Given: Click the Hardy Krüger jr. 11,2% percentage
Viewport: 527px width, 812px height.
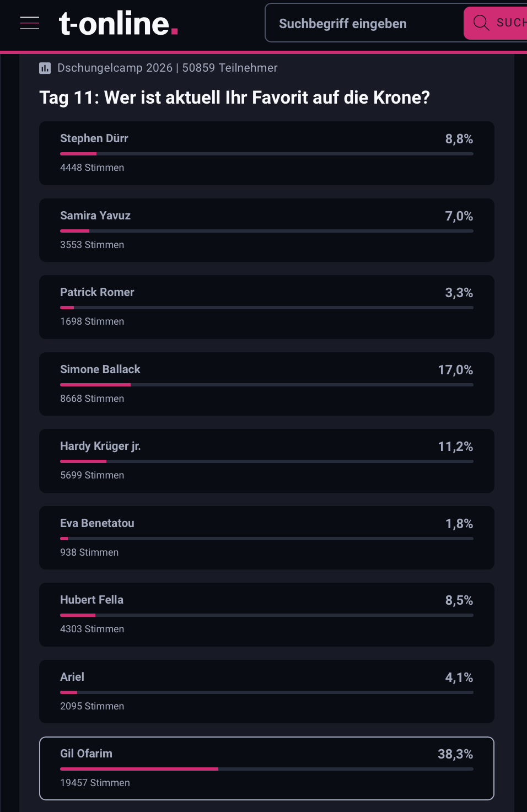Looking at the screenshot, I should 455,447.
